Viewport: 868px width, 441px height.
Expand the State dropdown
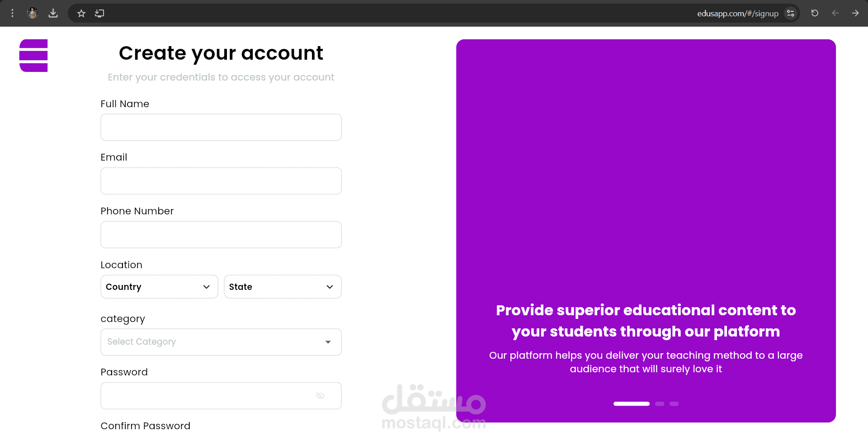point(283,287)
